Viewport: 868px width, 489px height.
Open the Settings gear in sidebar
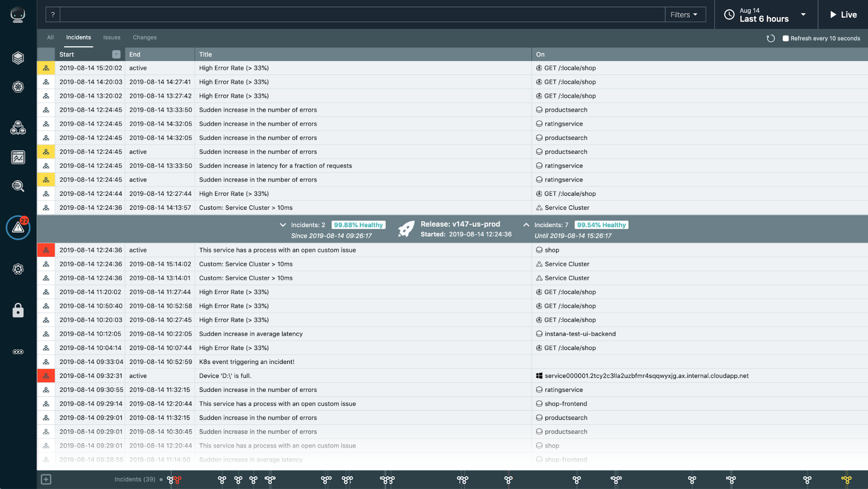pos(18,269)
